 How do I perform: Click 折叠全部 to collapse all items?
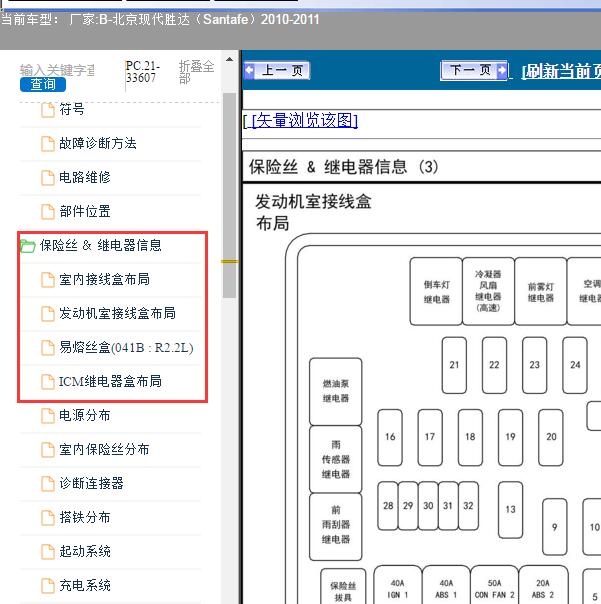pos(196,71)
